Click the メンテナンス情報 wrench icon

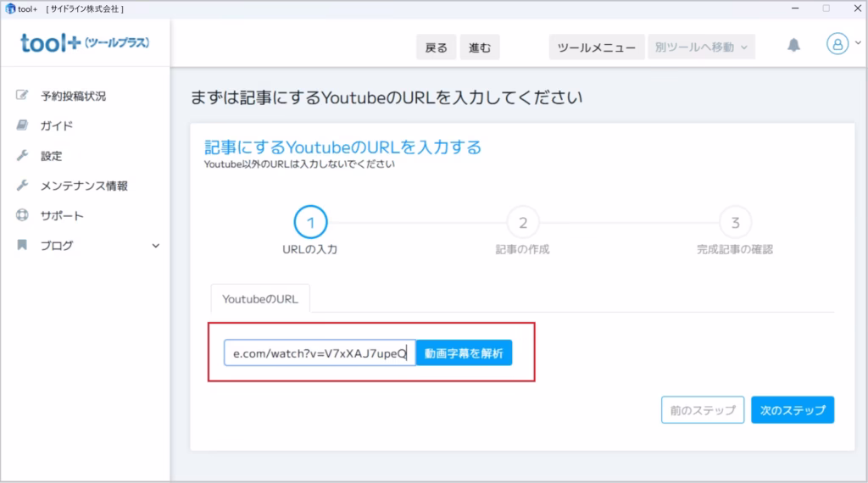(23, 186)
